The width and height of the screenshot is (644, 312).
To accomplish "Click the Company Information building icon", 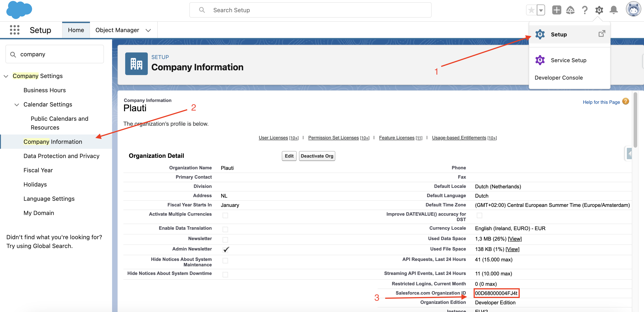I will pyautogui.click(x=136, y=64).
